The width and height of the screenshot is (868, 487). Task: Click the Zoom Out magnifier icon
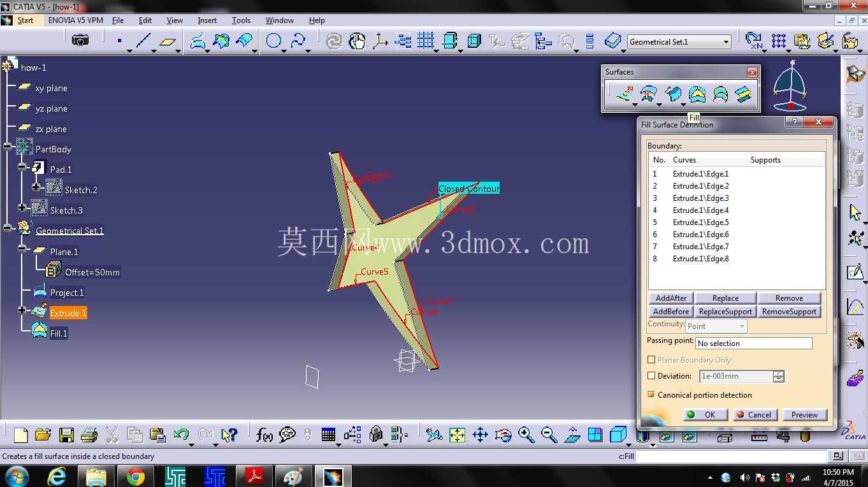tap(549, 435)
